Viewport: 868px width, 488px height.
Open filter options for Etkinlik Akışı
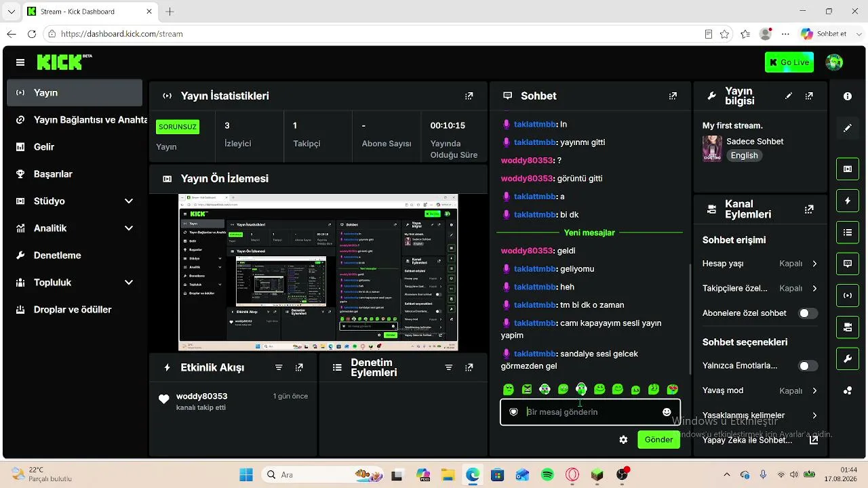[x=279, y=367]
